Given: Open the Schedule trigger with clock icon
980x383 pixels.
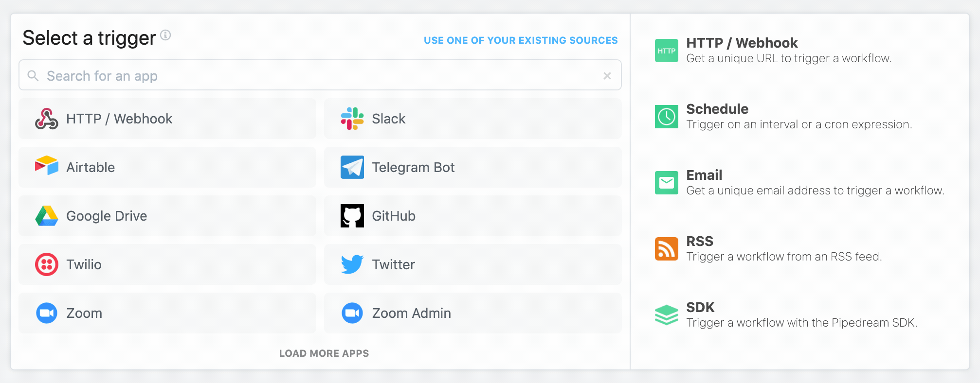Looking at the screenshot, I should coord(666,117).
